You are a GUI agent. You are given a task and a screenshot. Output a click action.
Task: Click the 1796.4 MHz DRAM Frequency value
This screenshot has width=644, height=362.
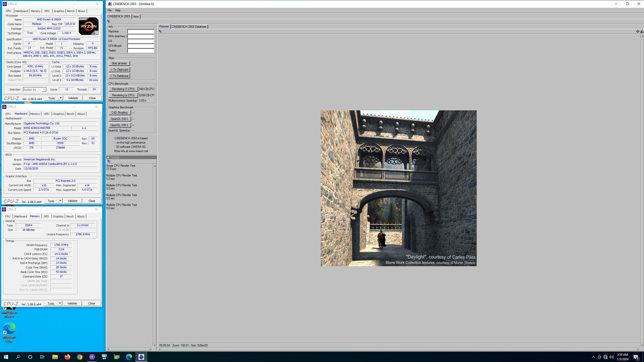click(x=61, y=245)
